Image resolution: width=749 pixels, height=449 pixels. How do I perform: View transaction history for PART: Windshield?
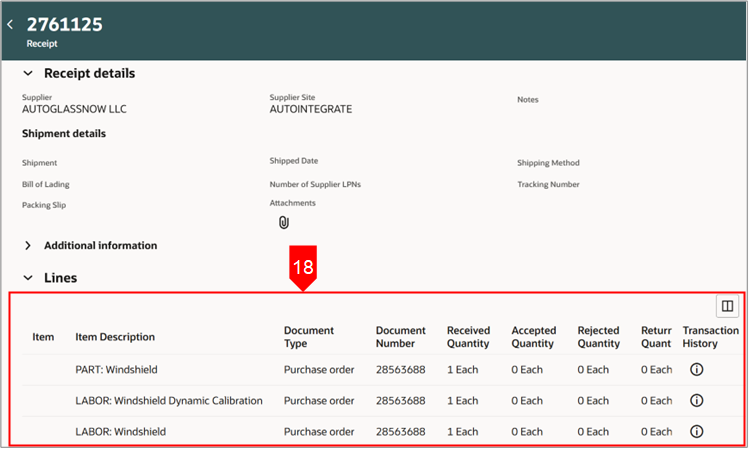pos(697,370)
